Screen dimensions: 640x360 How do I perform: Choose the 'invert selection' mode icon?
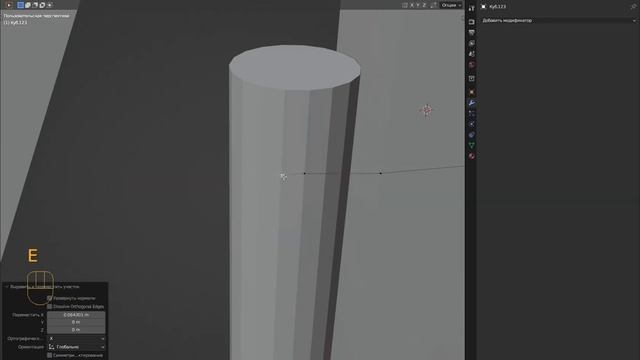(x=42, y=5)
